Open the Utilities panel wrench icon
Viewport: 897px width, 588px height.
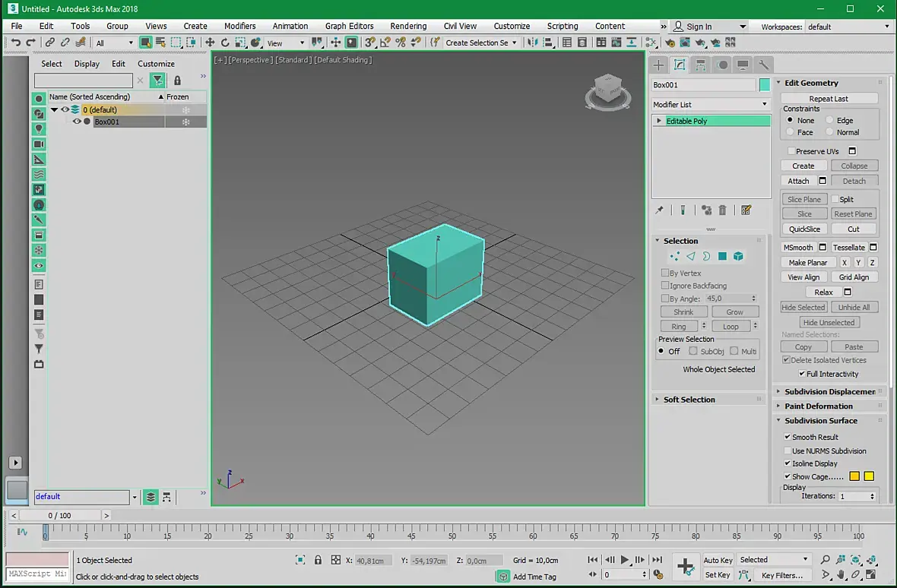coord(764,65)
